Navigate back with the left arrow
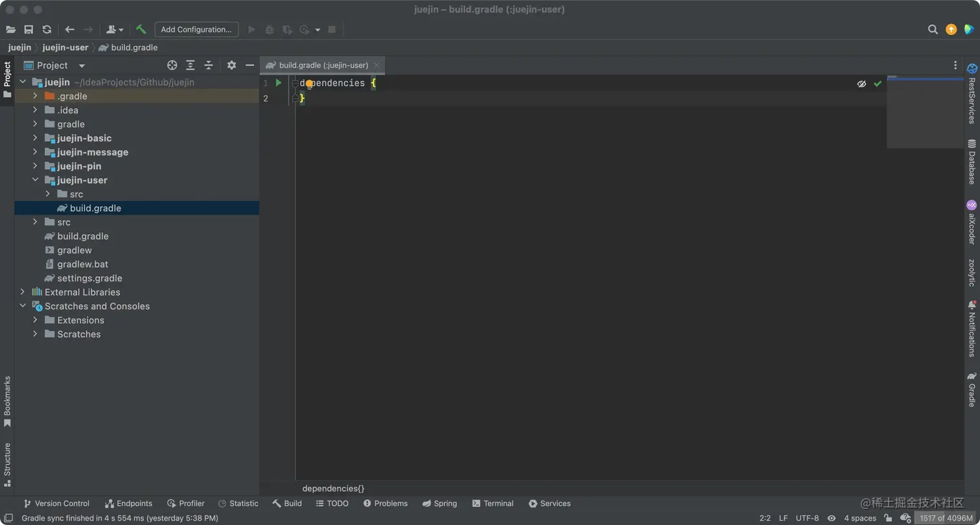The image size is (980, 525). pyautogui.click(x=70, y=29)
